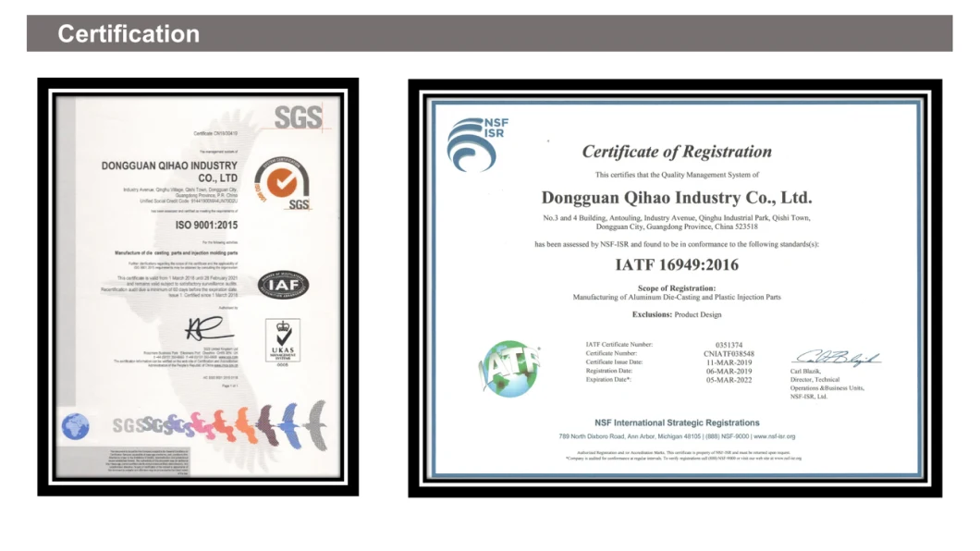Image resolution: width=980 pixels, height=551 pixels.
Task: Open the SGS ISO 9001 certificate image
Action: (198, 287)
